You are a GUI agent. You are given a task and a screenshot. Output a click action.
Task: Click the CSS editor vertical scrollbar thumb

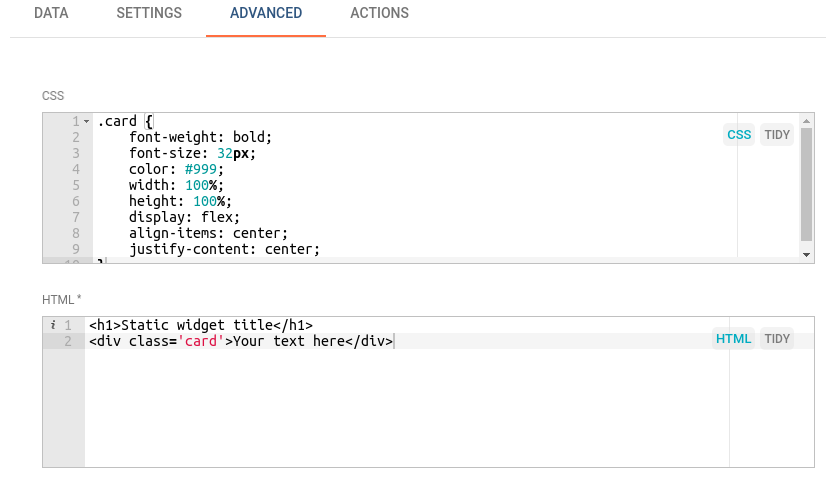pyautogui.click(x=807, y=184)
